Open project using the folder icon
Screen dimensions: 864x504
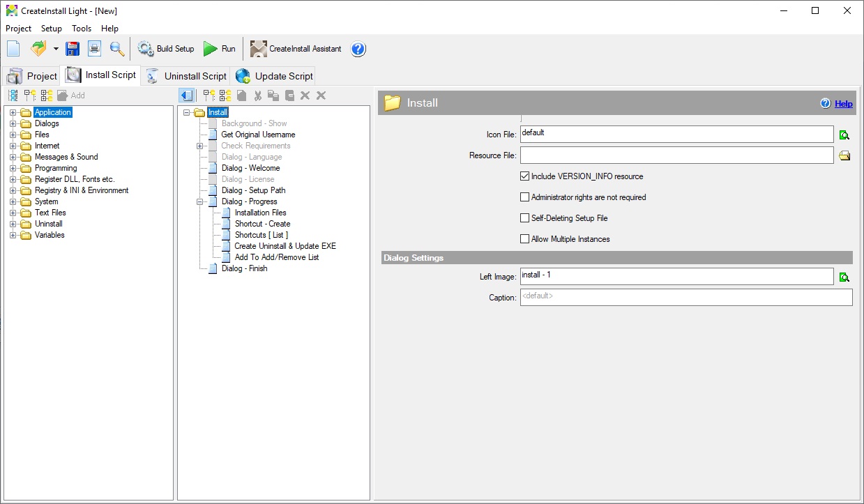38,49
